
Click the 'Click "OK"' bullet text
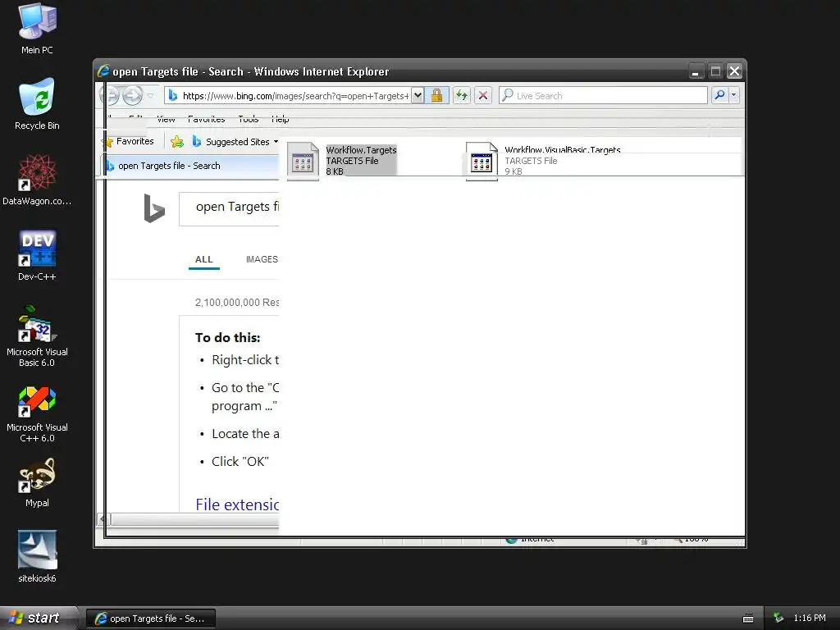point(240,461)
